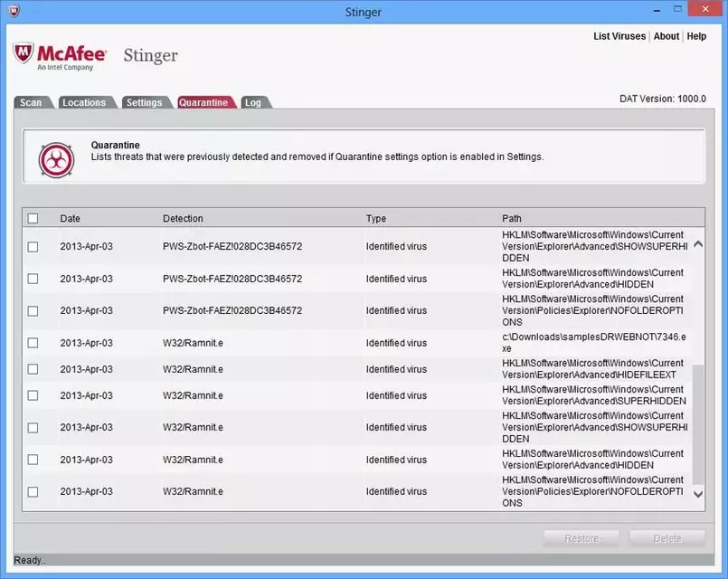Screen dimensions: 728x579
Task: Close the Stinger window
Action: pos(705,9)
